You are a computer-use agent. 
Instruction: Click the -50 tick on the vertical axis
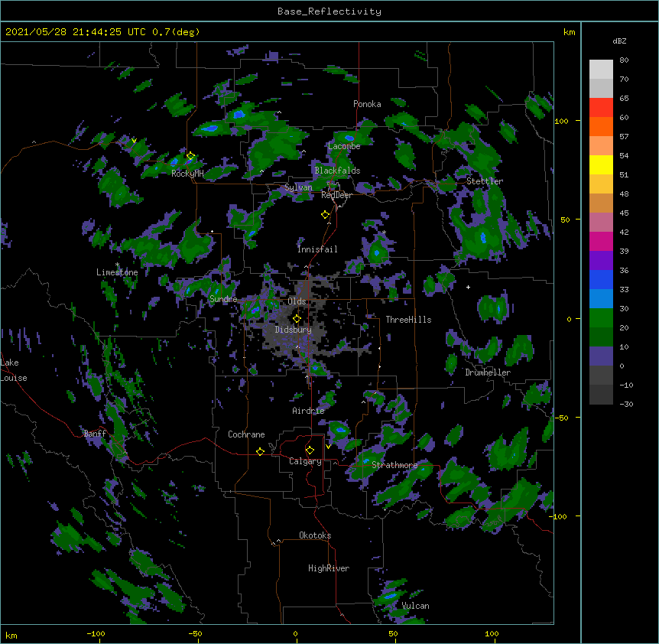(562, 418)
